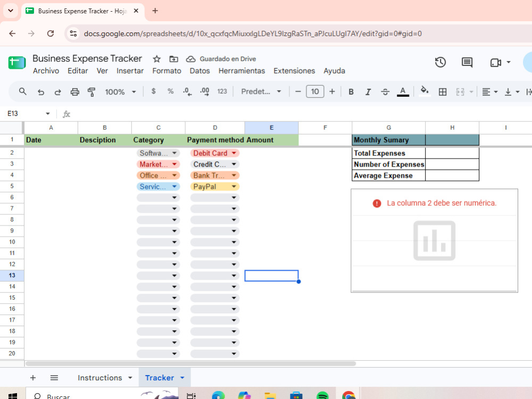Image resolution: width=532 pixels, height=399 pixels.
Task: Open the comments panel icon
Action: point(467,62)
